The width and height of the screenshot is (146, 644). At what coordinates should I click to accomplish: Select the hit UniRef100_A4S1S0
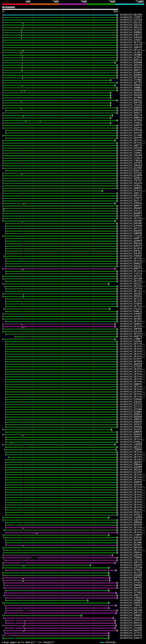(131, 27)
